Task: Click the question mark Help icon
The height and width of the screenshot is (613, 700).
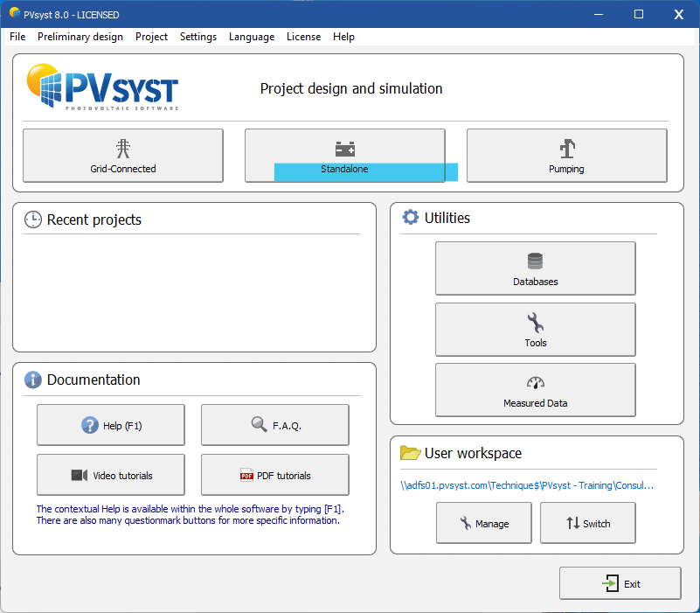Action: click(x=90, y=425)
